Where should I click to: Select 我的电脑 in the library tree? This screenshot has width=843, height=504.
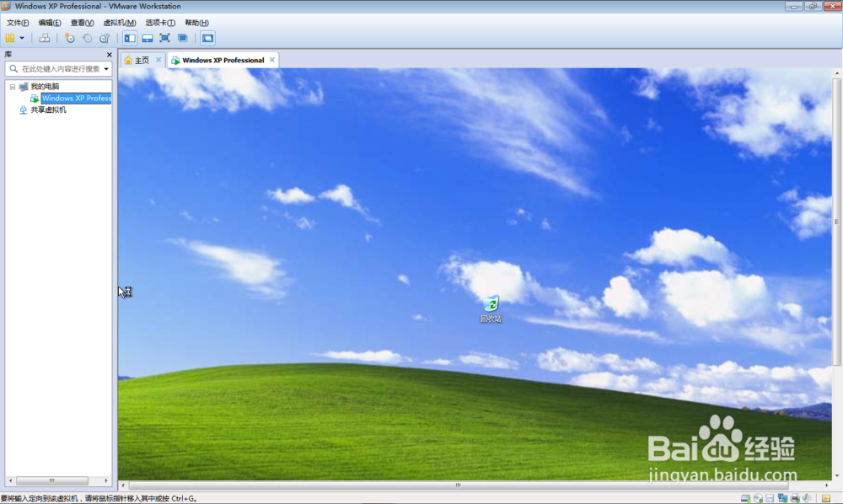(x=45, y=87)
